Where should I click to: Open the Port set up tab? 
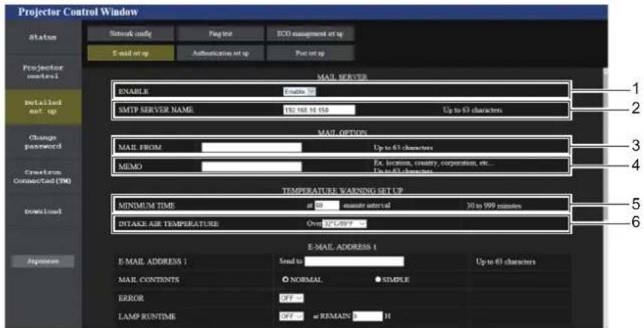(310, 53)
